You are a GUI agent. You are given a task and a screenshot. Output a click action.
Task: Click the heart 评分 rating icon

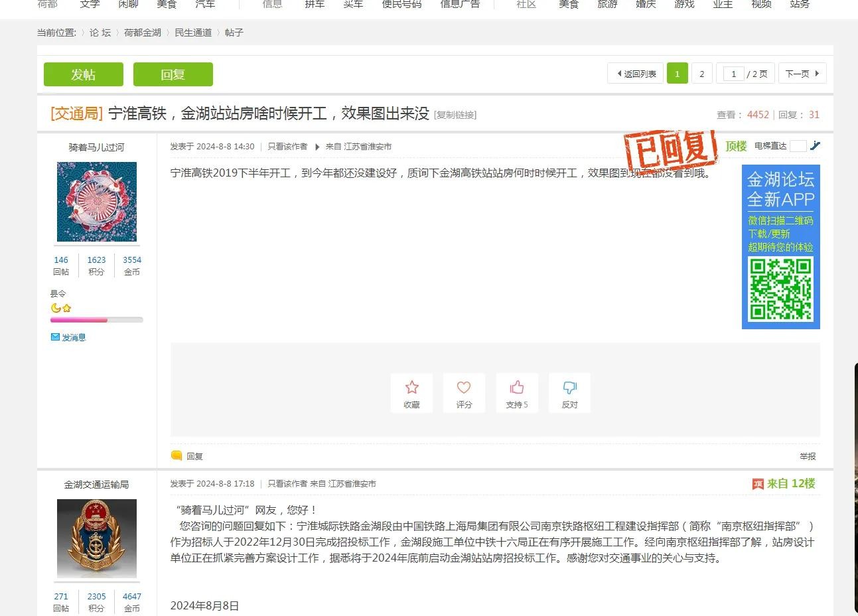464,388
